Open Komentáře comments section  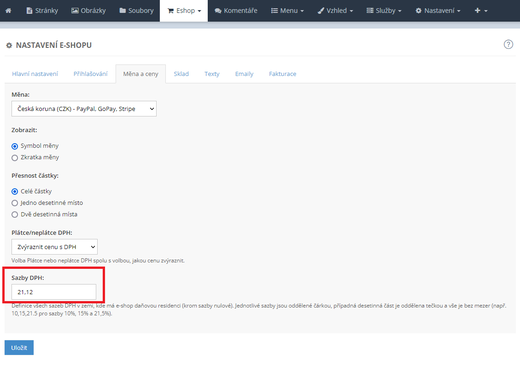236,11
